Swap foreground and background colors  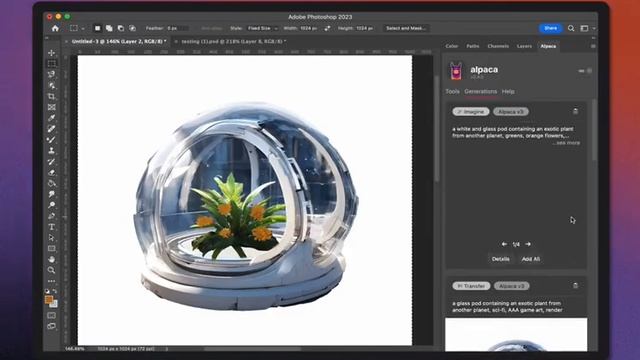point(55,291)
